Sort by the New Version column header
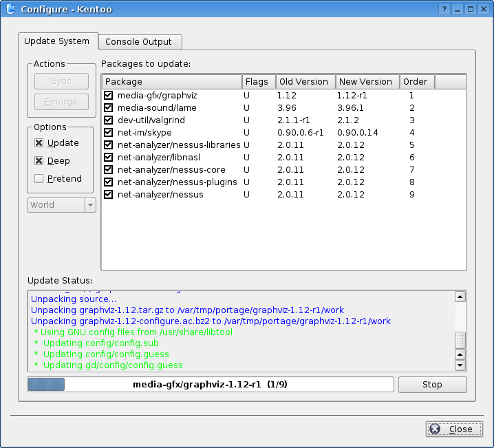The width and height of the screenshot is (494, 448). 367,82
